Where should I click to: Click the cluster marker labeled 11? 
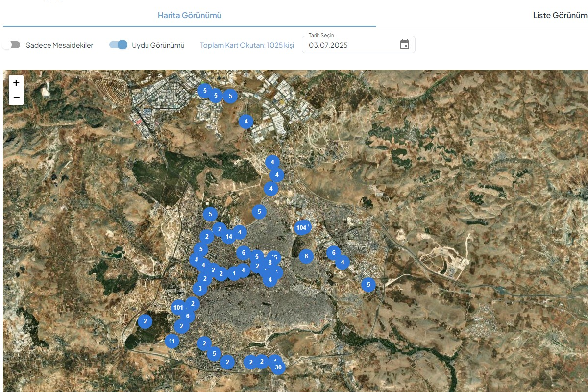pyautogui.click(x=171, y=341)
